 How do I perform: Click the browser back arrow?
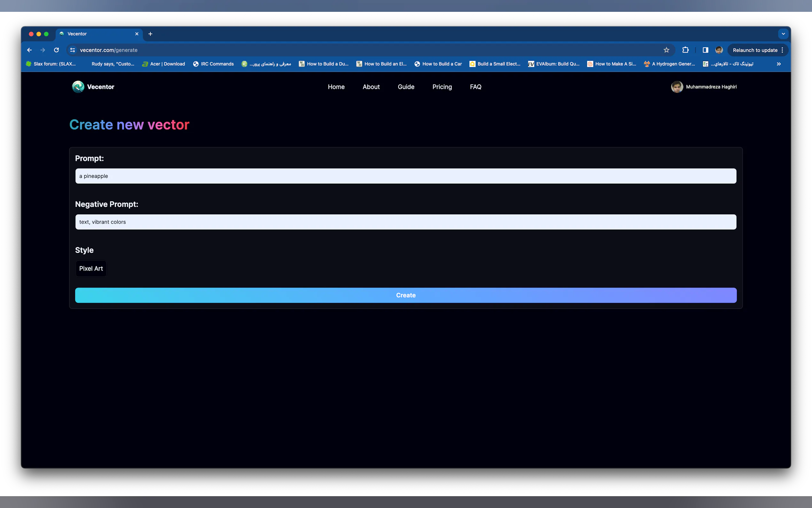(29, 50)
